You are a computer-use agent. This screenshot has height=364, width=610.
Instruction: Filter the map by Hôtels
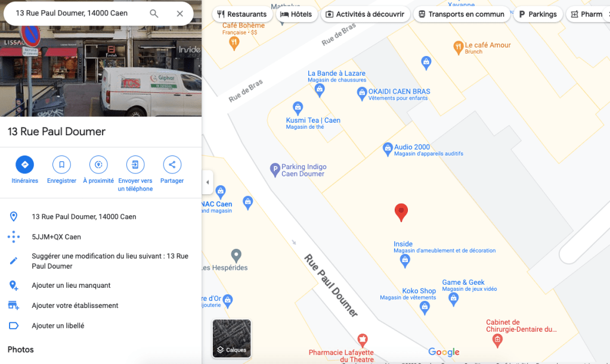coord(296,14)
